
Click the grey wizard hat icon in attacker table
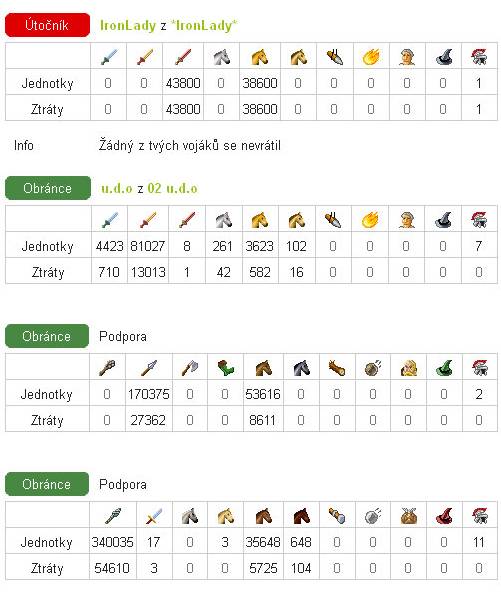click(x=444, y=57)
